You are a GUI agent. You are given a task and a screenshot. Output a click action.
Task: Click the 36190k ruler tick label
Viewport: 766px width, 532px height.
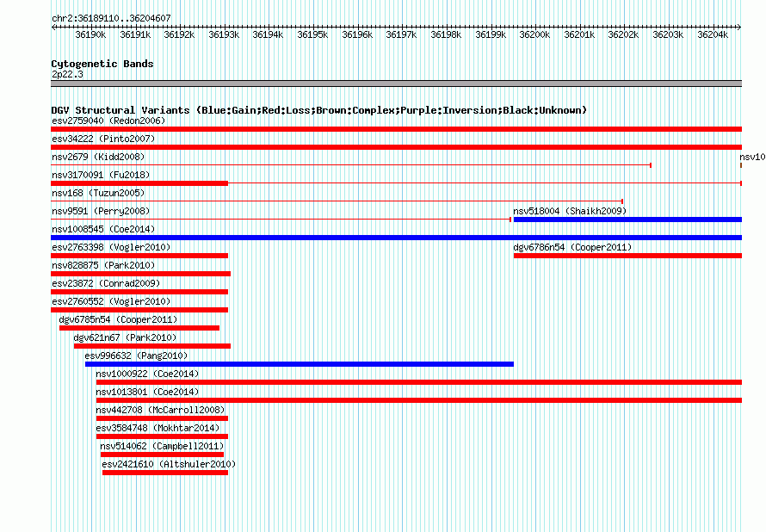click(90, 34)
